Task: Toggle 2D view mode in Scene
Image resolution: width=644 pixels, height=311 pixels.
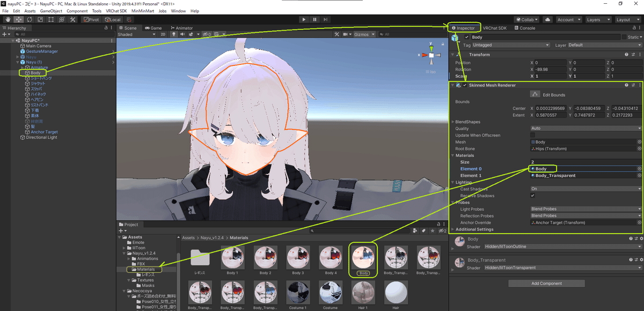Action: click(163, 34)
